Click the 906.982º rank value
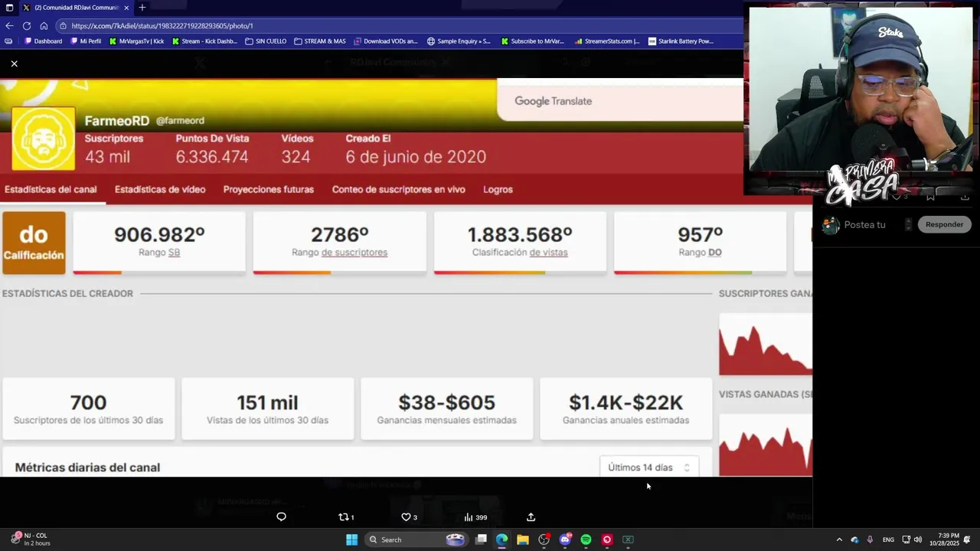Viewport: 980px width, 551px height. (x=159, y=234)
